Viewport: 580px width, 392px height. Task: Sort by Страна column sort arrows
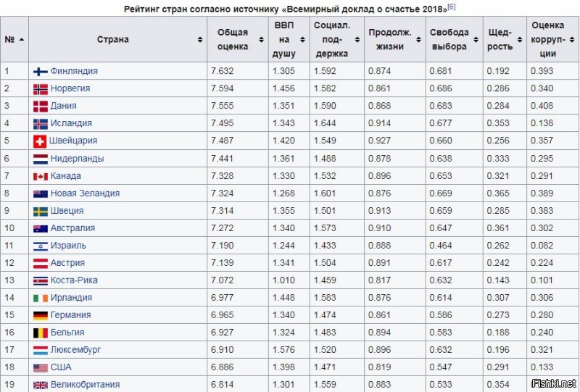(200, 40)
